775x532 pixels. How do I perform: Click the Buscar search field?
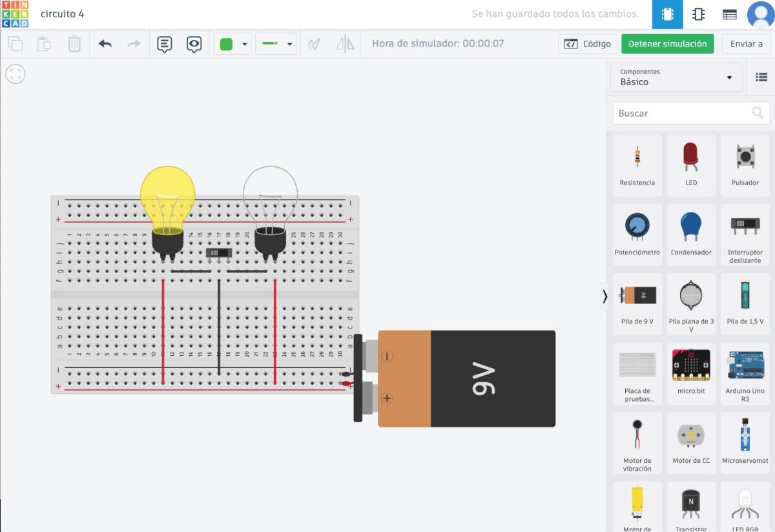point(685,113)
